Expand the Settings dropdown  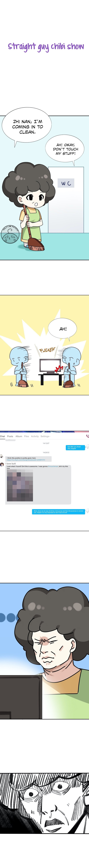pos(45,436)
